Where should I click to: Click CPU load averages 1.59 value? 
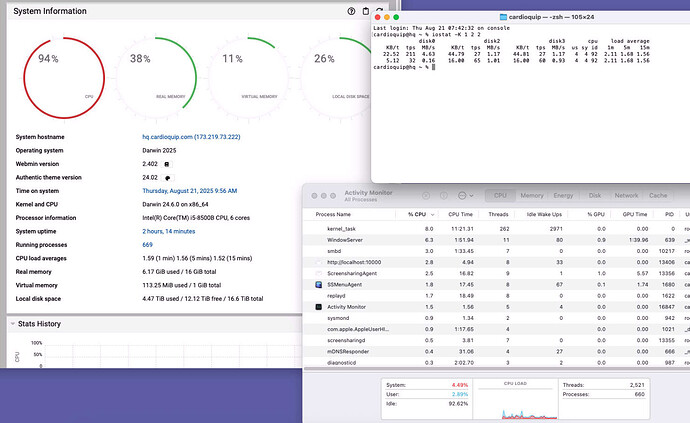click(197, 258)
